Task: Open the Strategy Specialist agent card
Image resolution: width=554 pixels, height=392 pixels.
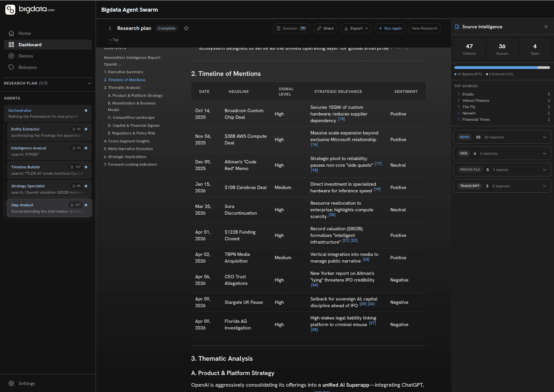Action: [x=49, y=189]
